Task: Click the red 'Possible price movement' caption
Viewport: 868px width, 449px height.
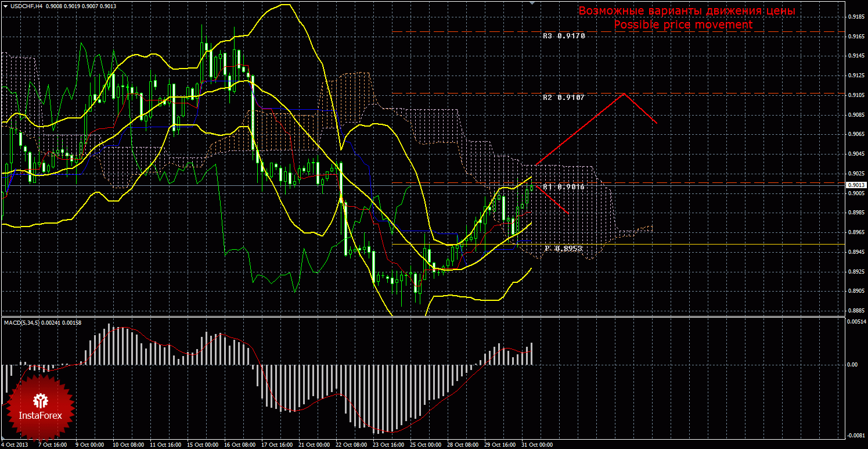Action: 683,24
